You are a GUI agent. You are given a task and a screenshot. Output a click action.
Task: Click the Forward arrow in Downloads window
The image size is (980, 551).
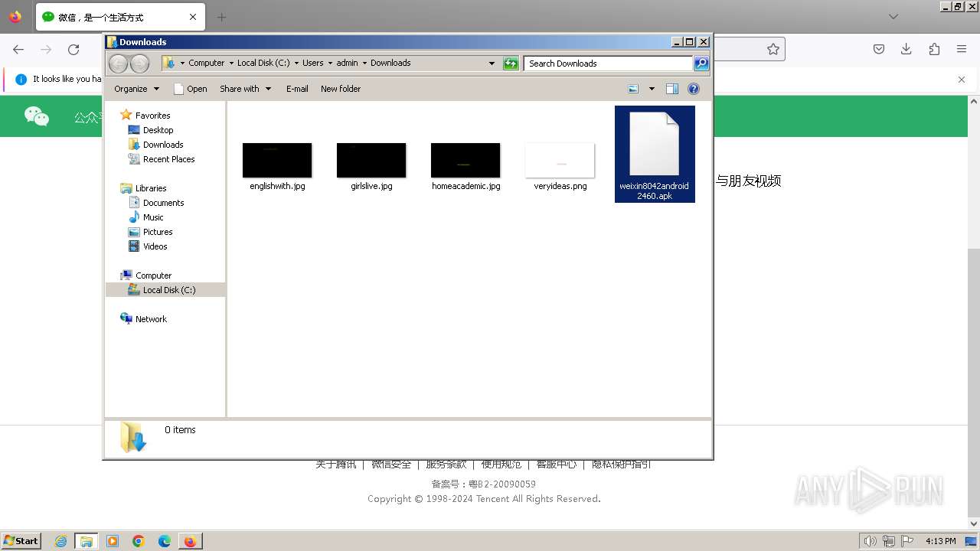tap(139, 64)
